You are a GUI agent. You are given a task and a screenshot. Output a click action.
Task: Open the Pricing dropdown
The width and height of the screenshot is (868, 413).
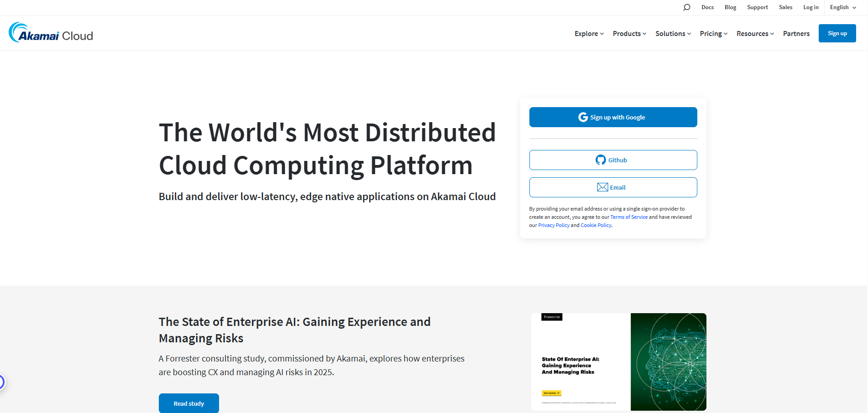point(713,33)
